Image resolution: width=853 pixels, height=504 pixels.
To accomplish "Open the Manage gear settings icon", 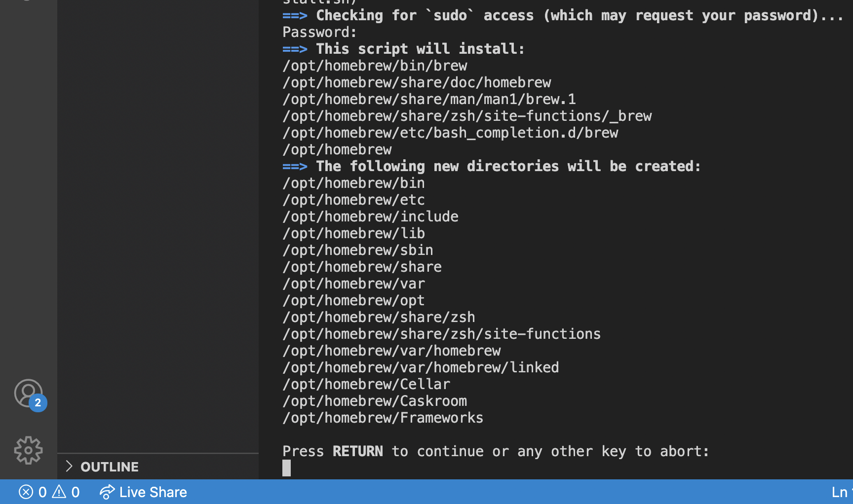I will (x=28, y=450).
